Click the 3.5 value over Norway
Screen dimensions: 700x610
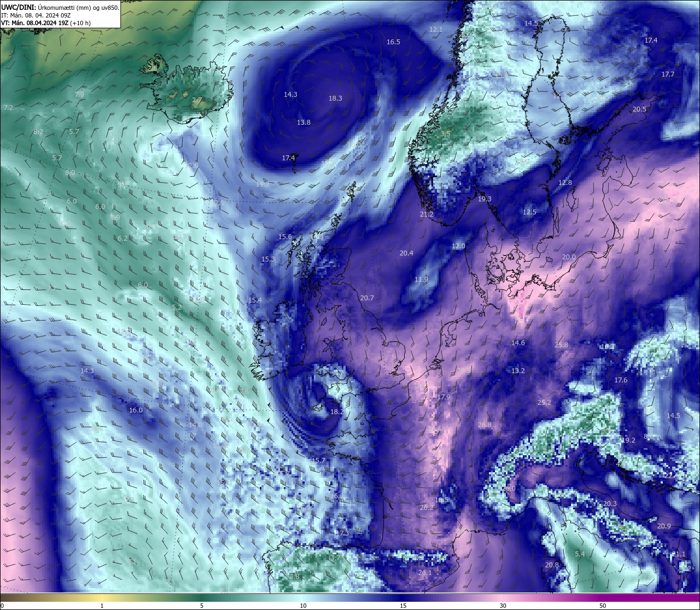(445, 134)
